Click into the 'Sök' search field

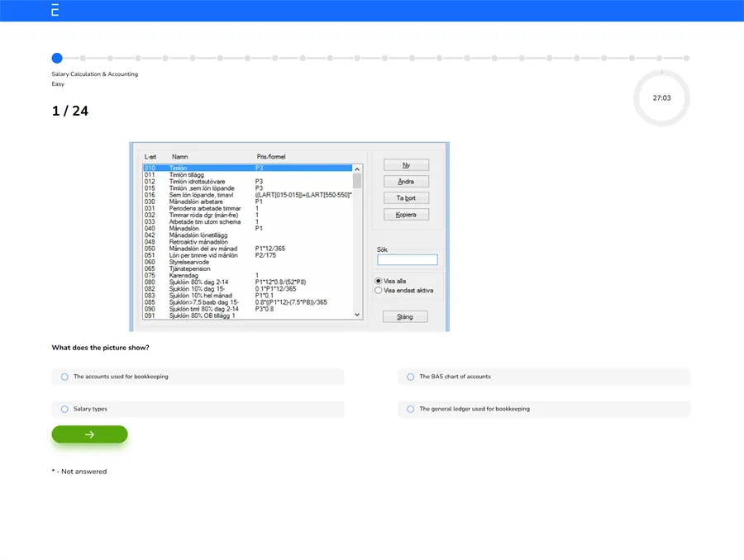click(x=408, y=260)
